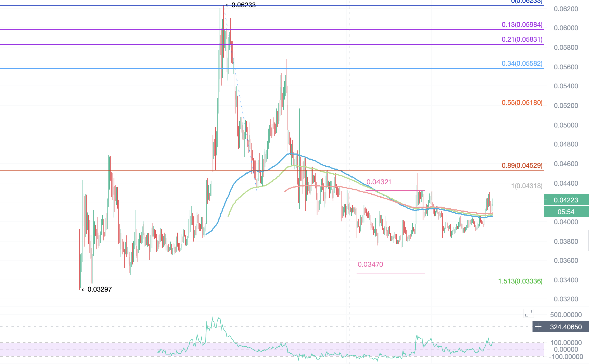Select the 1.513(0.03336) green Fibonacci label
589x364 pixels.
click(520, 281)
